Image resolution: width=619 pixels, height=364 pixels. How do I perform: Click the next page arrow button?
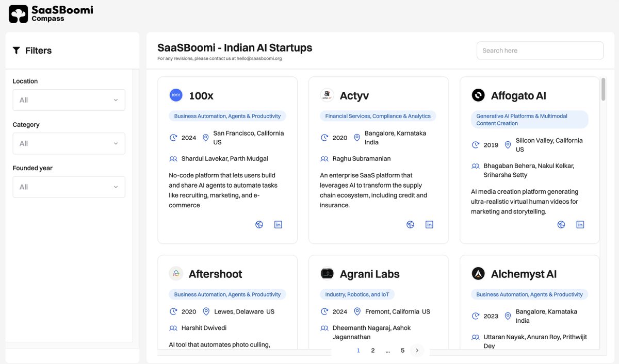[417, 351]
